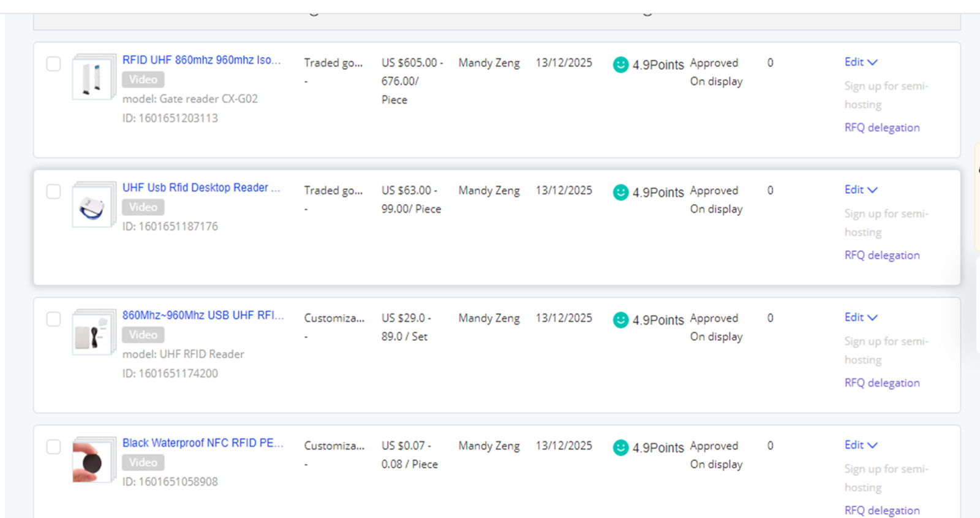Click the green smiley icon in UHF Usb Desktop Reader row
Screen dimensions: 980x518
tap(620, 192)
